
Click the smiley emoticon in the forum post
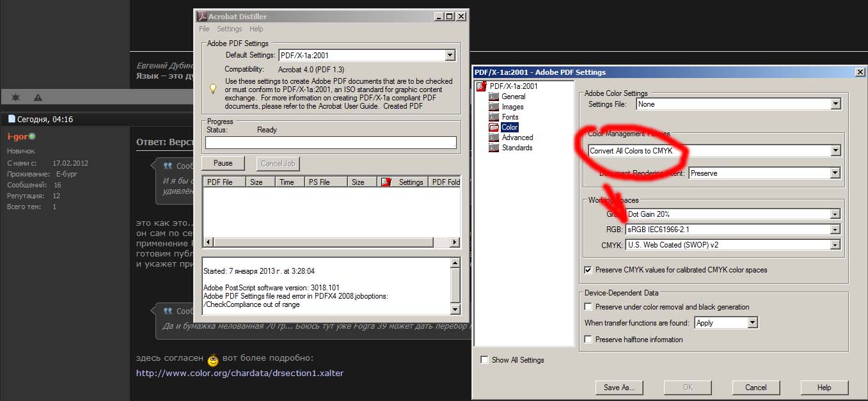(213, 360)
